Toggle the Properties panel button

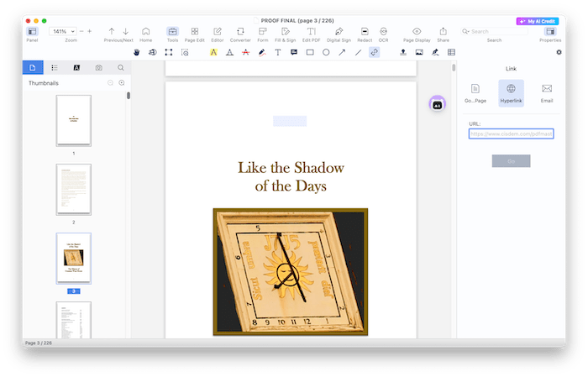pos(550,31)
